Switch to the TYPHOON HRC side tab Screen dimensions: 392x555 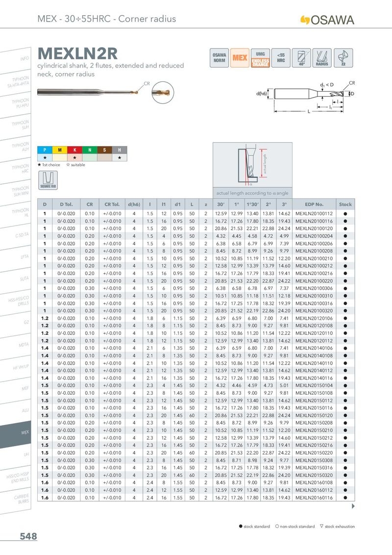[x=16, y=170]
